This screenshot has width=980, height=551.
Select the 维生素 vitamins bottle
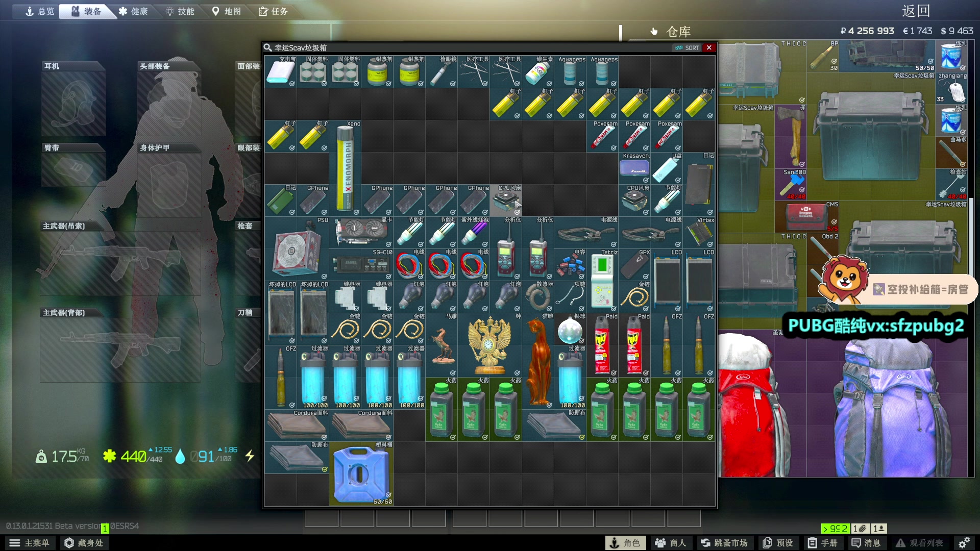tap(538, 71)
